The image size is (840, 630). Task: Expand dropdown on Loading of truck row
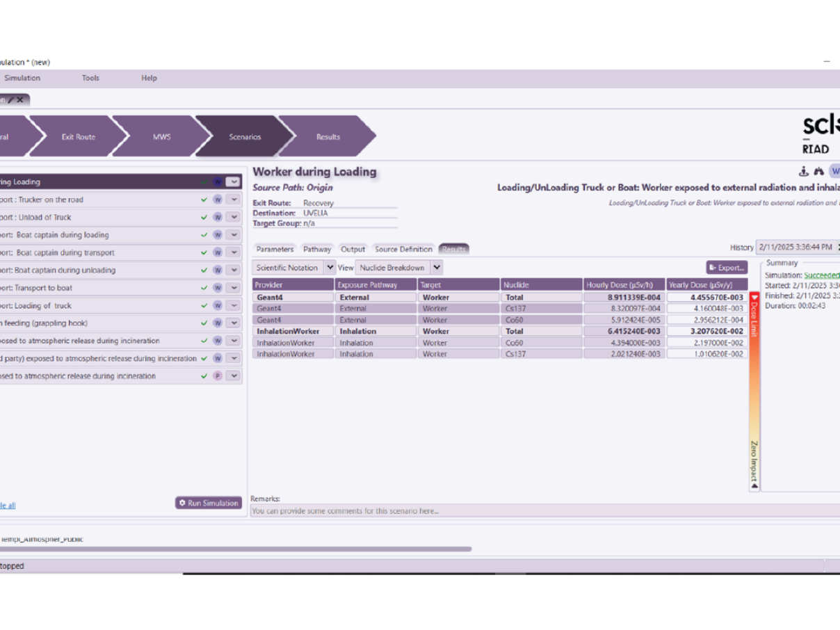pos(234,305)
